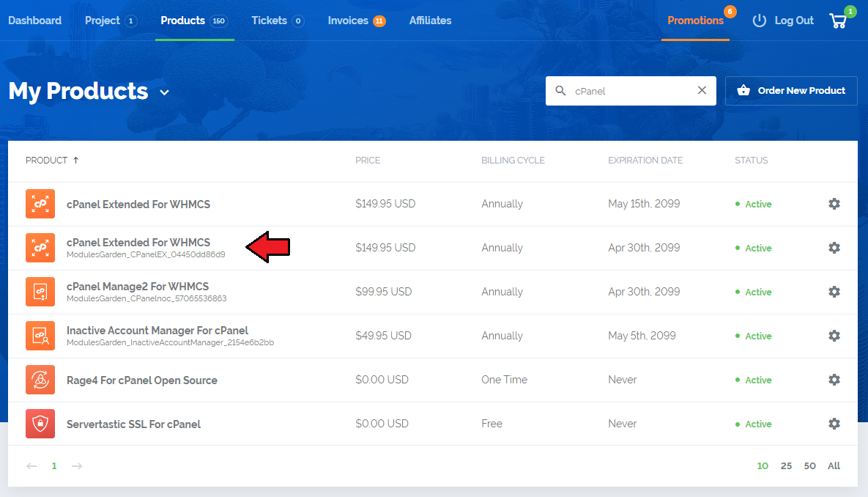This screenshot has width=868, height=497.
Task: Click license key ModulesGarden_CPanelEX_04450dd86d9
Action: (146, 255)
